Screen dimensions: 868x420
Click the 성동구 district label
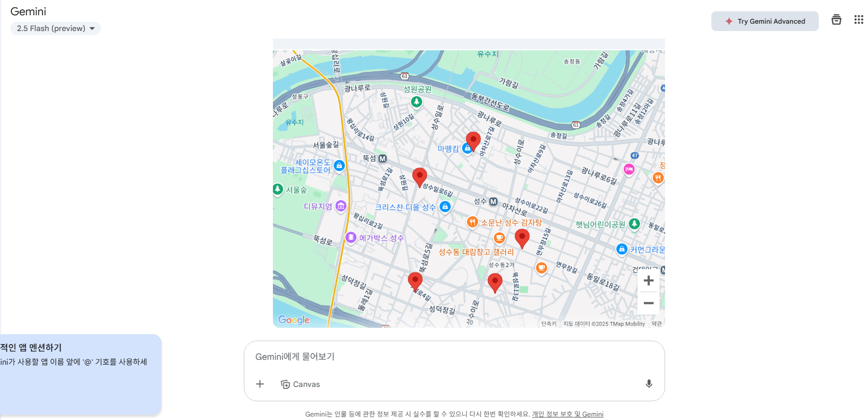click(x=300, y=97)
